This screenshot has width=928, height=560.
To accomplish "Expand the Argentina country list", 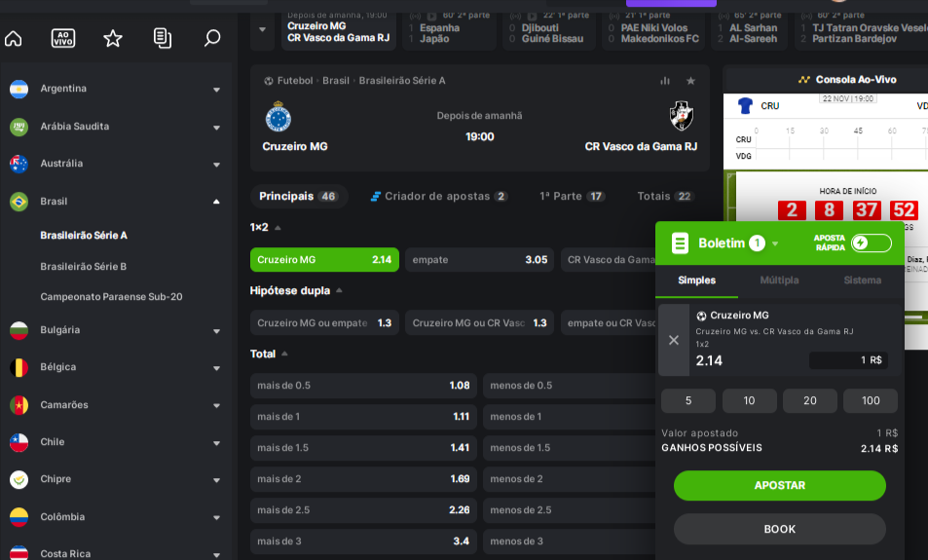I will (x=216, y=90).
